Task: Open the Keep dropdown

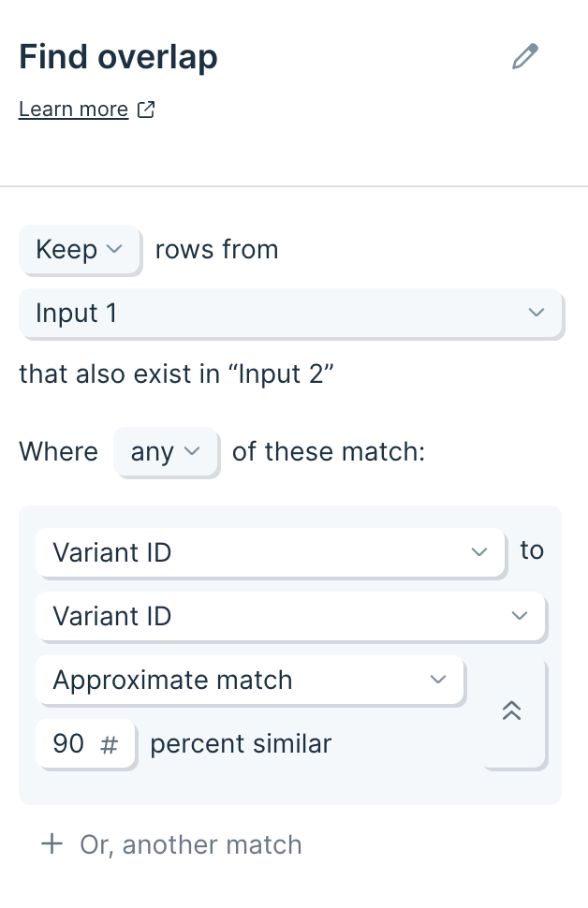Action: coord(80,250)
